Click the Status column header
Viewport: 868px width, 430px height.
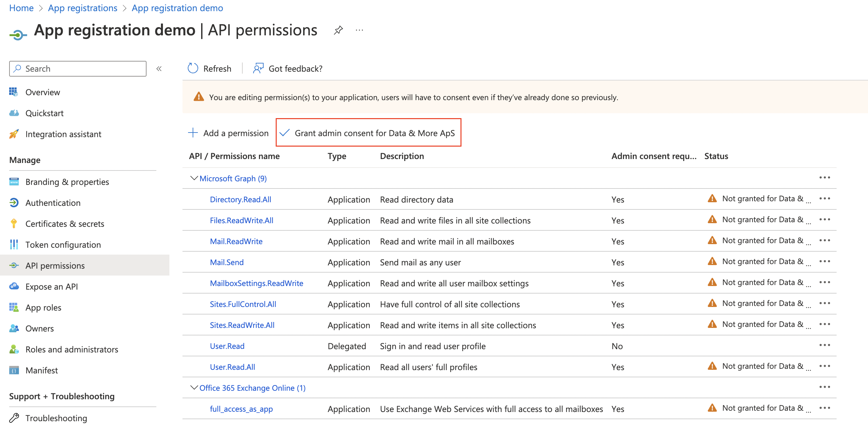tap(716, 156)
